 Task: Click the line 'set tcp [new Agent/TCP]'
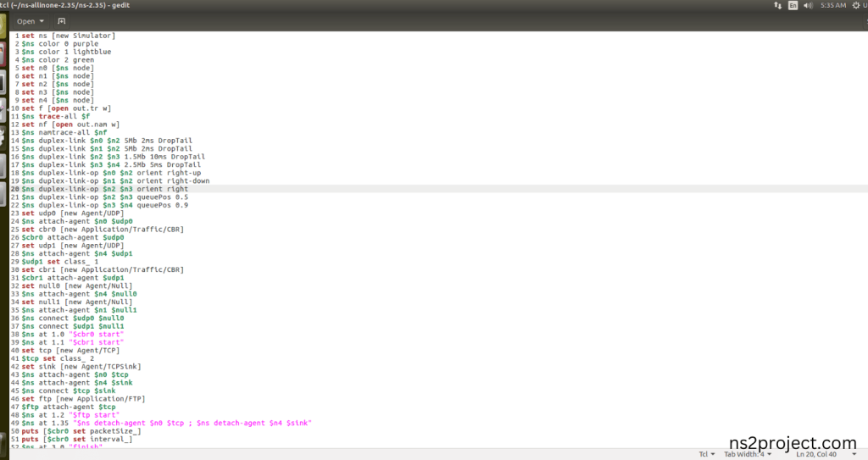click(x=70, y=350)
